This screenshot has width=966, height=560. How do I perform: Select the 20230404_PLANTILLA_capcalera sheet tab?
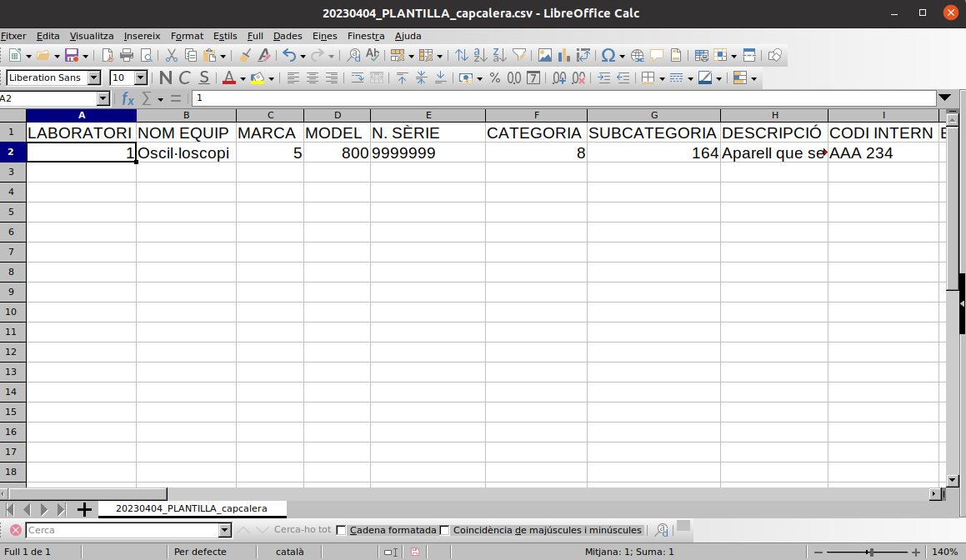coord(192,508)
